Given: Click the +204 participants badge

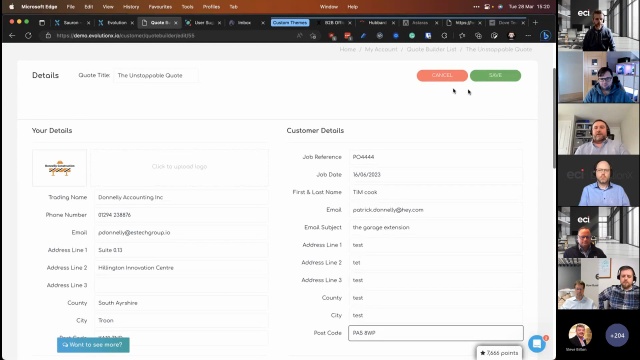Looking at the screenshot, I should tap(617, 335).
